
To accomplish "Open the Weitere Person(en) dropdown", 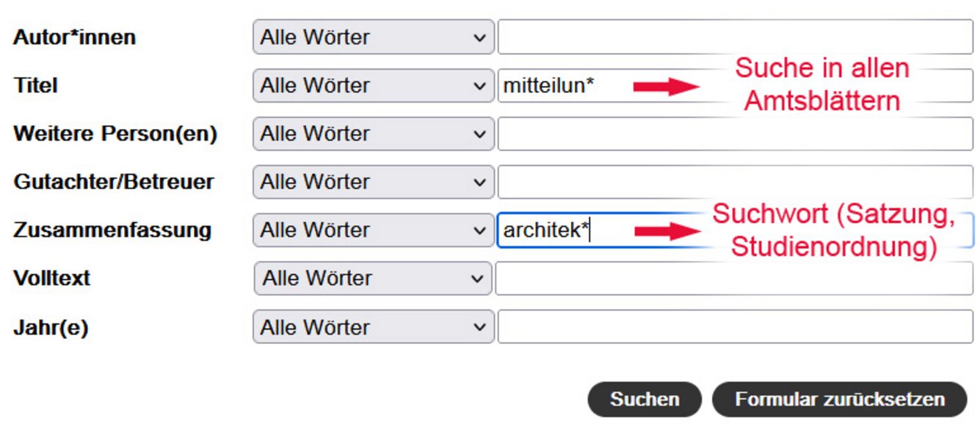I will coord(373,134).
